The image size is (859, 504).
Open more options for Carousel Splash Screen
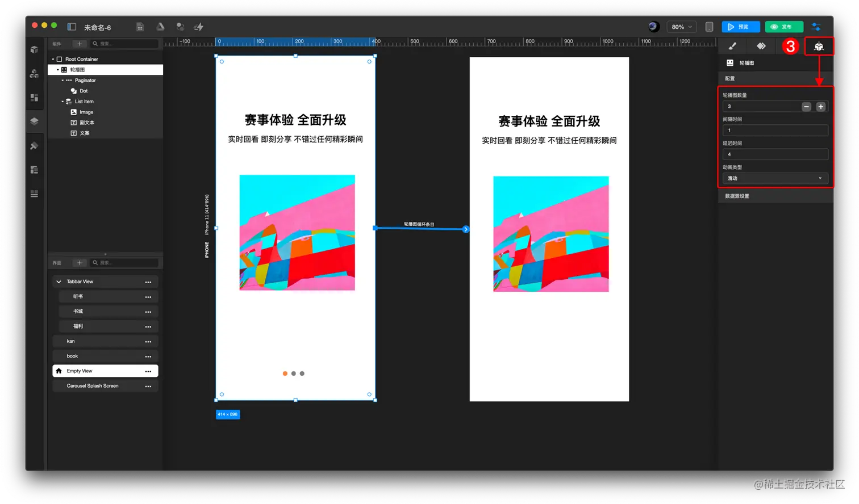(x=148, y=386)
